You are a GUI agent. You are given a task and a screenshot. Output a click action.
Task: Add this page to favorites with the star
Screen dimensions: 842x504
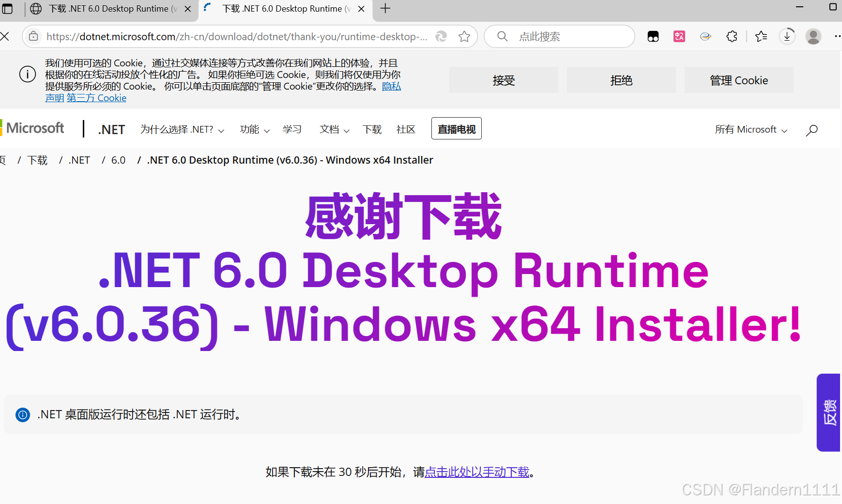point(464,36)
